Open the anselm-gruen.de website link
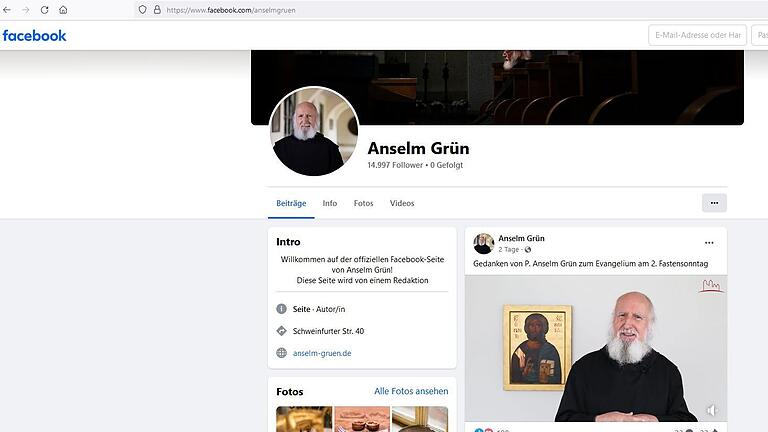Image resolution: width=768 pixels, height=432 pixels. click(x=322, y=353)
